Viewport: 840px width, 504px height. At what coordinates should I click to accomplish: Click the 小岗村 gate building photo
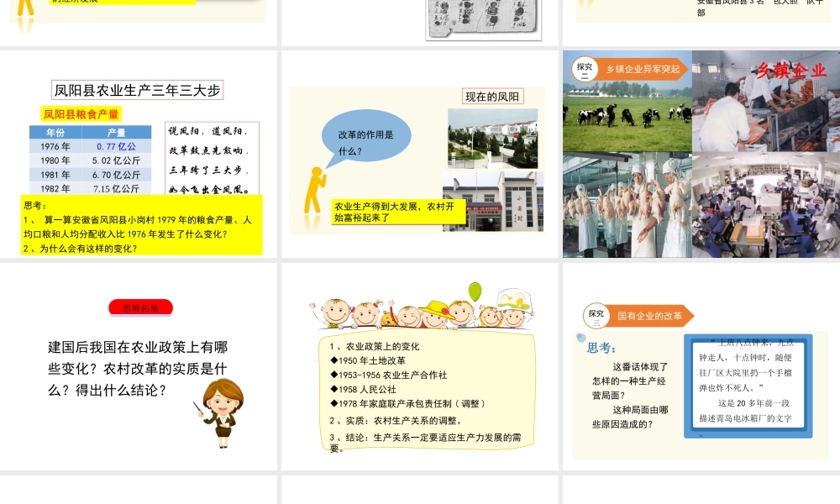[x=493, y=202]
